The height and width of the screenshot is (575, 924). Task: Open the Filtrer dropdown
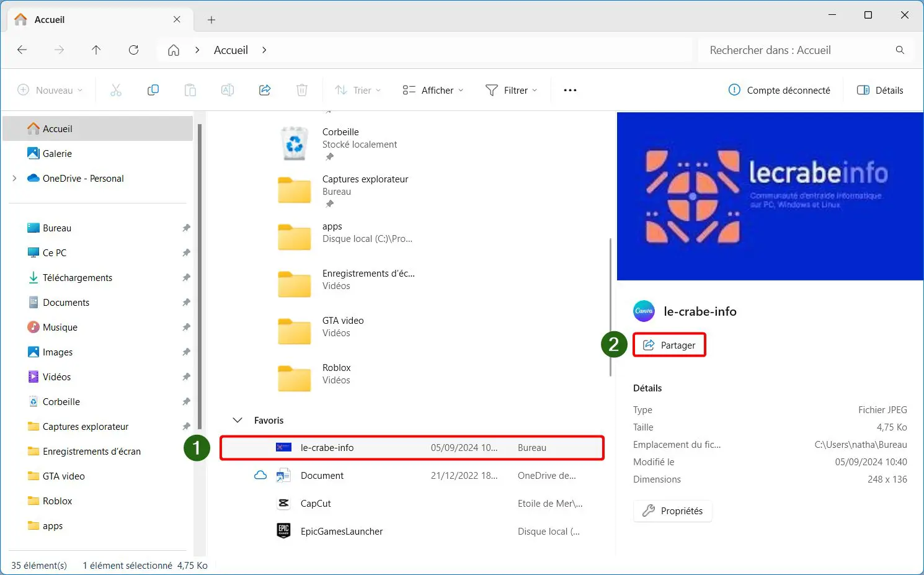[512, 91]
